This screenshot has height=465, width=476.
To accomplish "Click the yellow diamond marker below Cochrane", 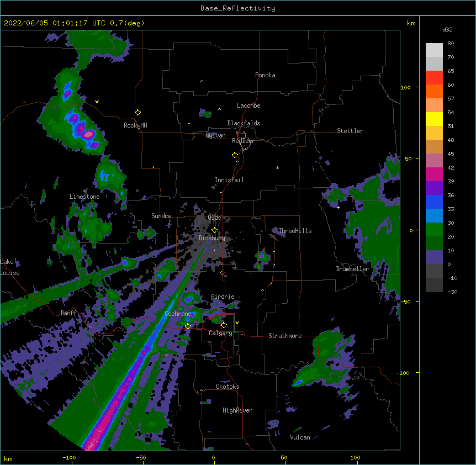I will [x=188, y=326].
